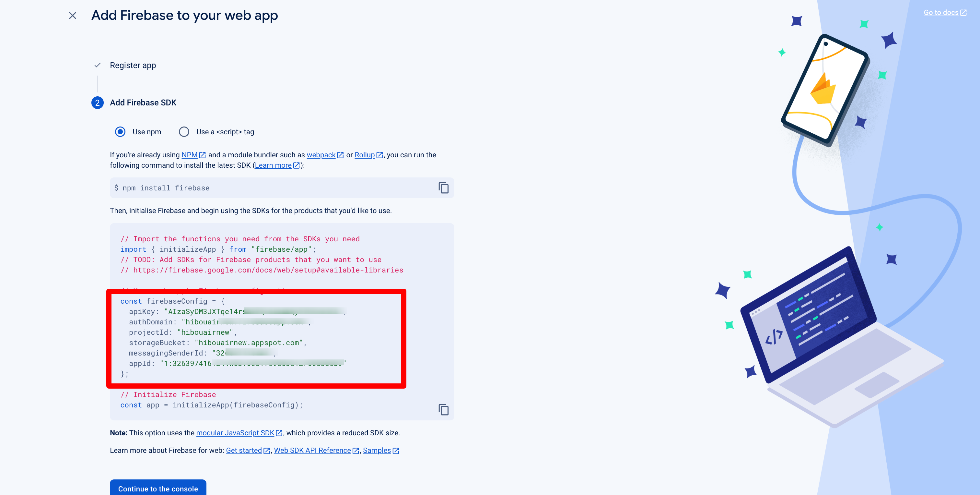Click the external-link icon beside Go to docs
The width and height of the screenshot is (980, 495).
[x=963, y=13]
